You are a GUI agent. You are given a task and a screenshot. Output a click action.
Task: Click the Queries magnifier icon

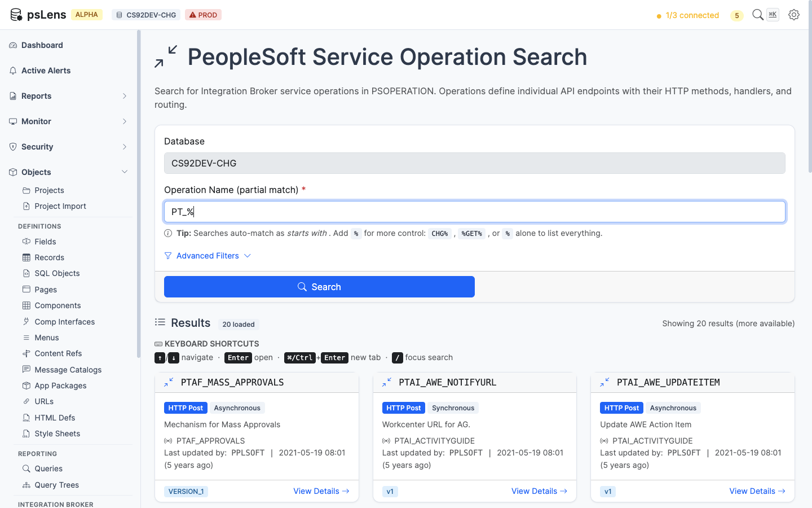pyautogui.click(x=27, y=468)
